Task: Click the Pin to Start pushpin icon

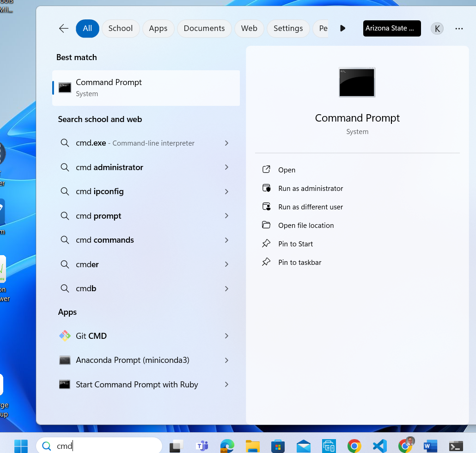Action: 266,244
